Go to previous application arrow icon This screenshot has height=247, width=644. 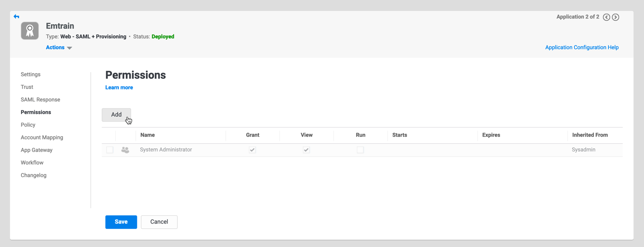click(606, 17)
